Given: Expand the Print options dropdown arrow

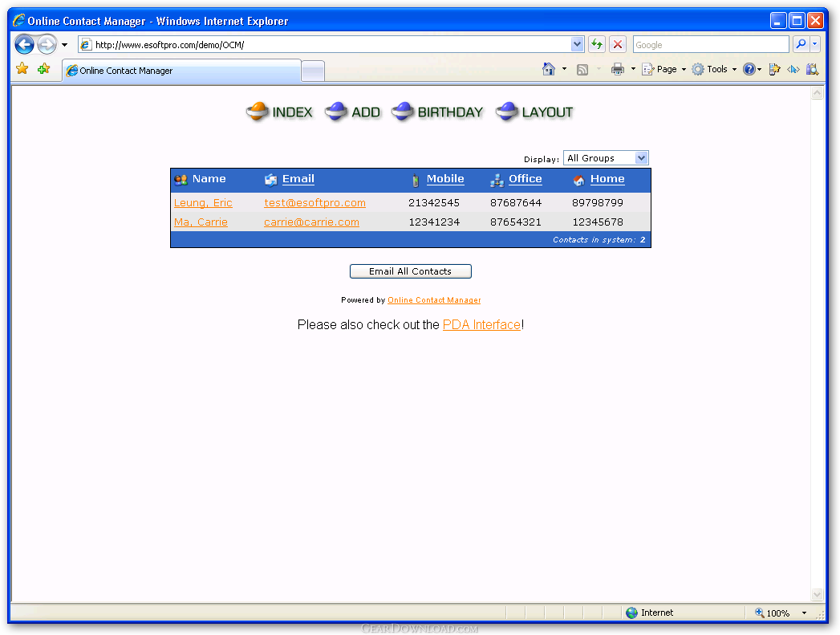Looking at the screenshot, I should tap(633, 69).
